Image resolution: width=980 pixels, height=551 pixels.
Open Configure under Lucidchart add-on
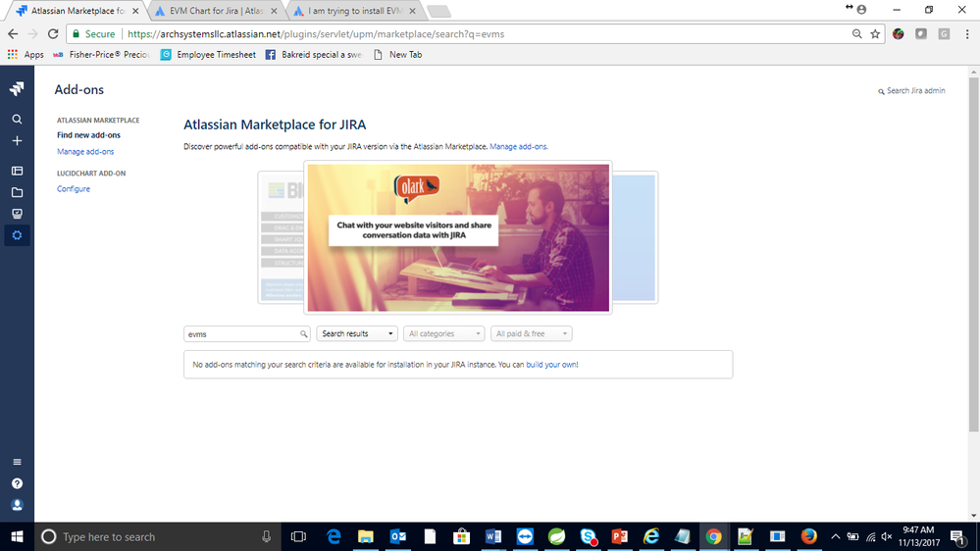[74, 188]
